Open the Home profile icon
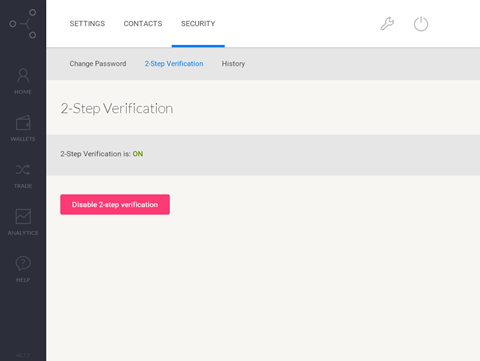480x361 pixels. [23, 76]
